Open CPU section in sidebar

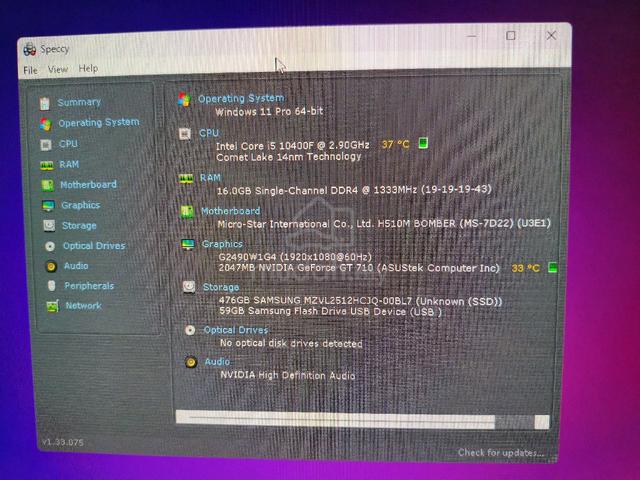click(x=68, y=144)
